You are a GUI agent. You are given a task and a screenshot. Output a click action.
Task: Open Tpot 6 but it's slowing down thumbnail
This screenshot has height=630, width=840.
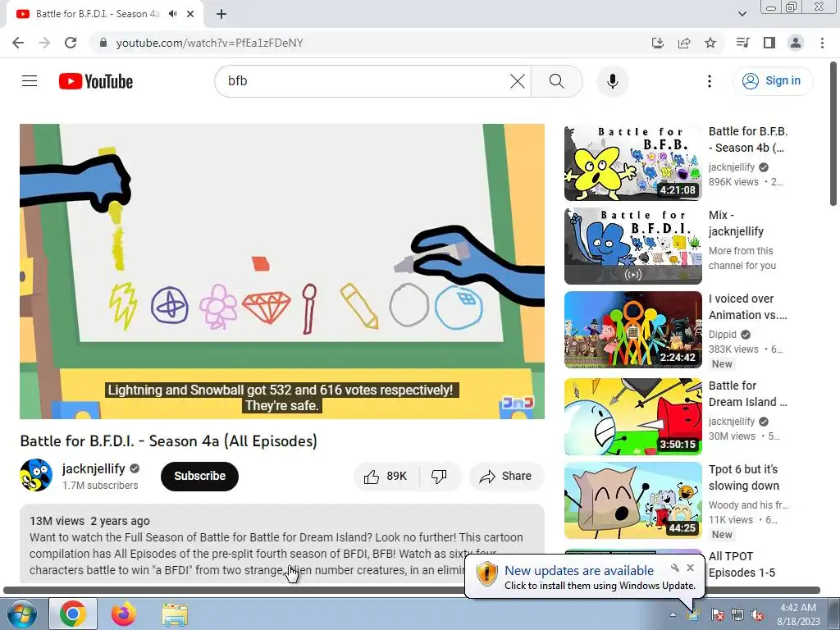(x=632, y=500)
